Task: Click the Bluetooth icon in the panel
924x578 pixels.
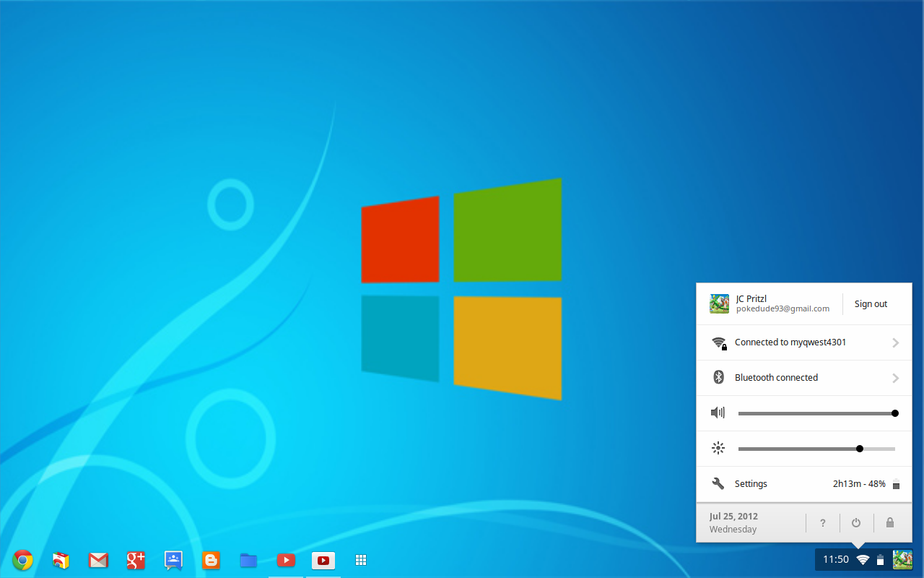Action: click(718, 377)
